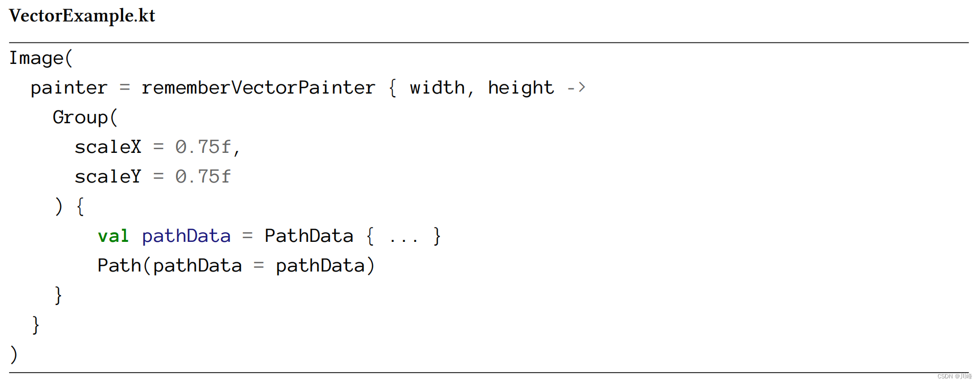Click the word painter in the code

pyautogui.click(x=69, y=88)
